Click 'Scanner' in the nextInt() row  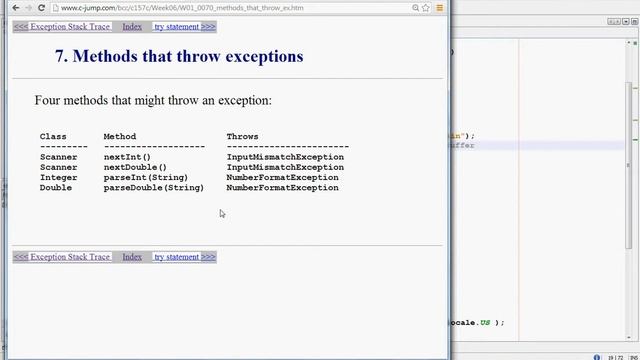tap(58, 157)
